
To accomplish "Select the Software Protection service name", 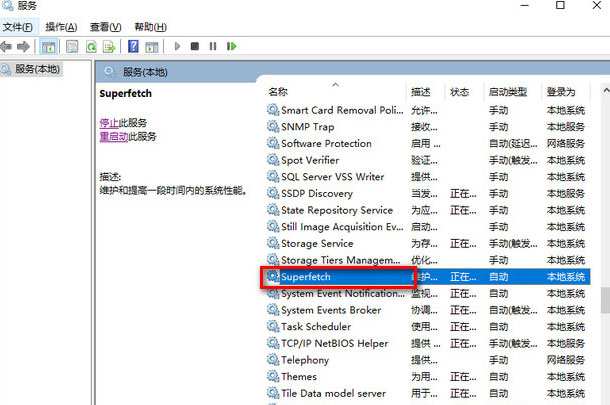I will [x=326, y=144].
